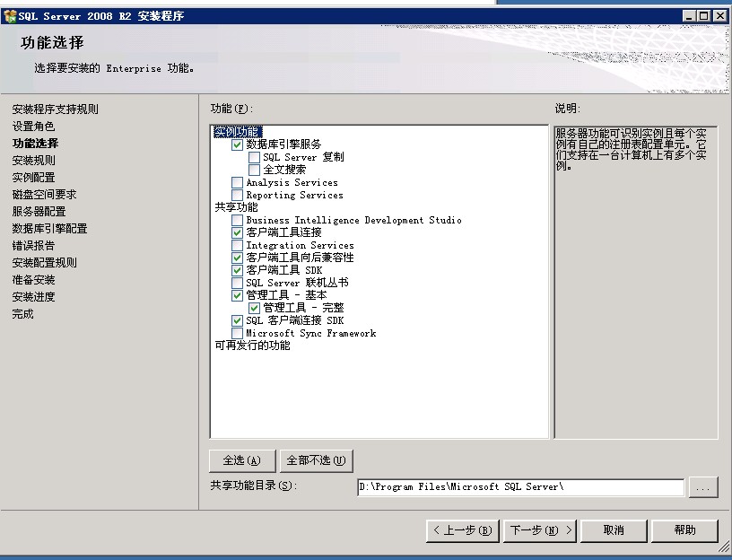732x560 pixels.
Task: Select 数据库引擎配置 step in sidebar
Action: (x=49, y=229)
